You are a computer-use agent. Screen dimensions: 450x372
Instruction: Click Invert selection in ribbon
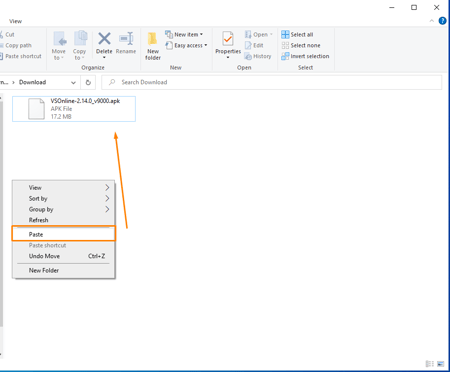point(305,56)
